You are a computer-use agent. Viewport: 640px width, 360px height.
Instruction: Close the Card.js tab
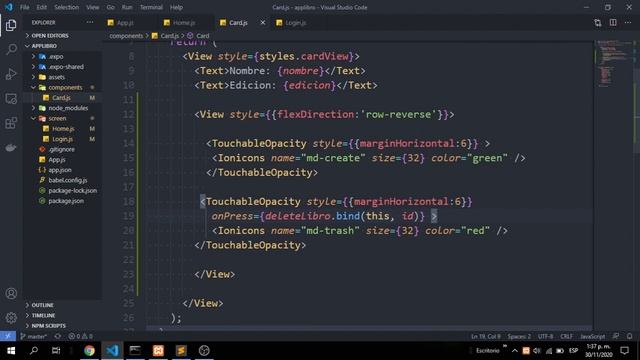coord(262,23)
